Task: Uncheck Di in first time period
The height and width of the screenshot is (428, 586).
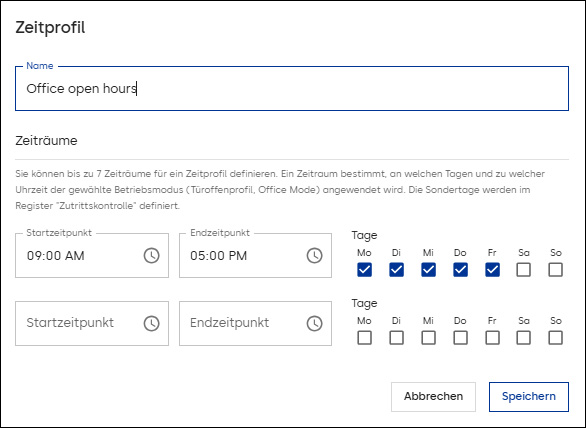Action: [x=397, y=270]
